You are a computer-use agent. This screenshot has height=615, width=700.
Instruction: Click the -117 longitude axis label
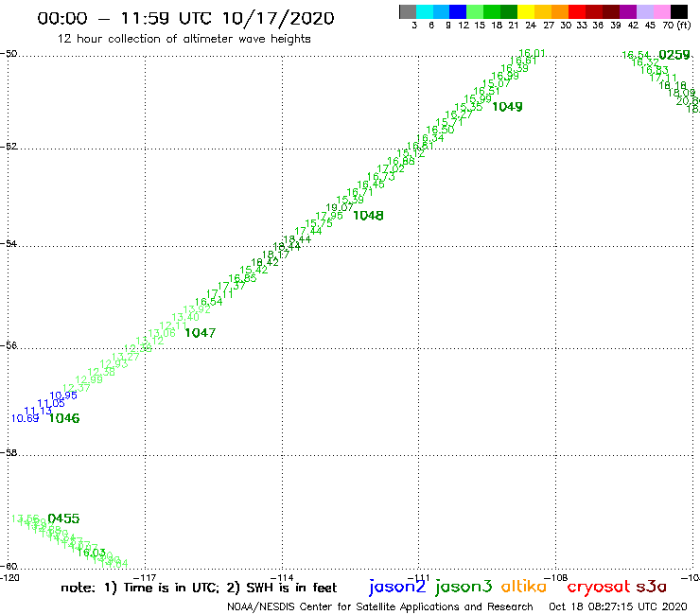(145, 578)
